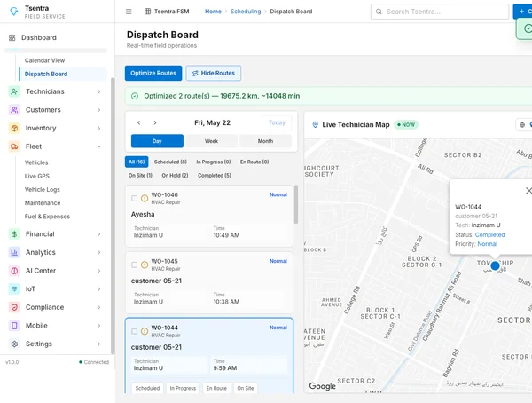Open Vehicle Logs under Fleet
This screenshot has width=532, height=403.
[x=42, y=190]
